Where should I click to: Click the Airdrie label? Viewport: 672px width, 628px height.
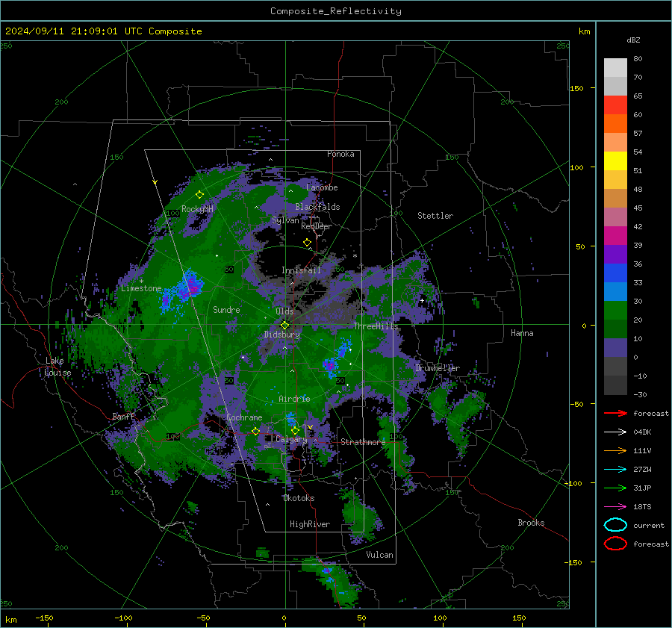294,399
